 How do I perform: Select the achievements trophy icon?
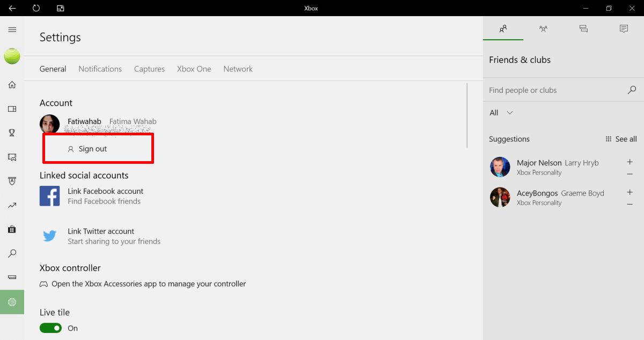point(12,133)
